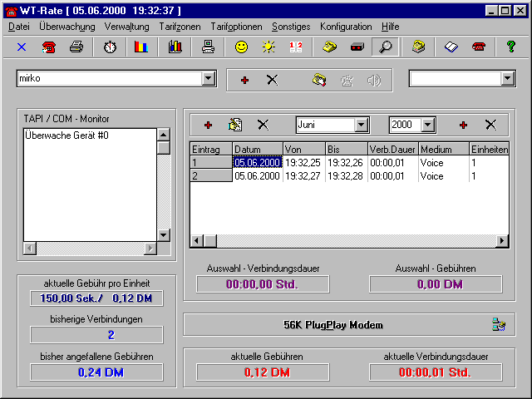Click the network computers icon on modem bar
Image resolution: width=532 pixels, height=399 pixels.
(499, 325)
